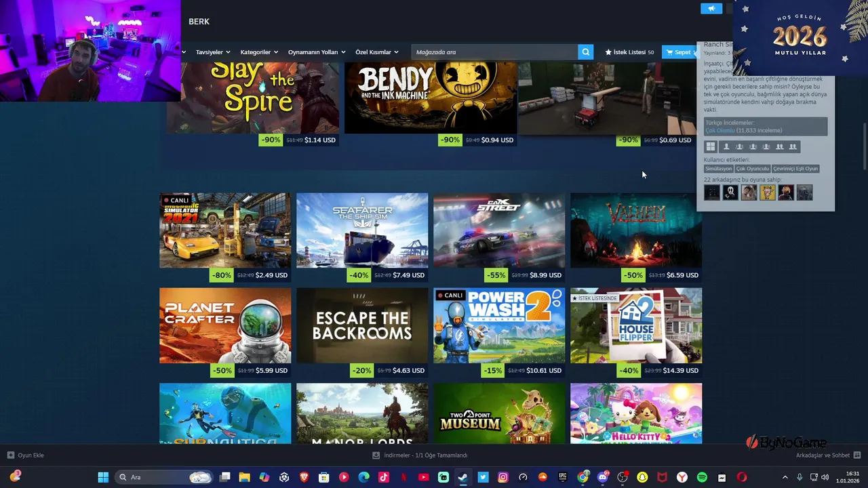Click the microphone tray icon
The height and width of the screenshot is (488, 868).
tap(800, 477)
